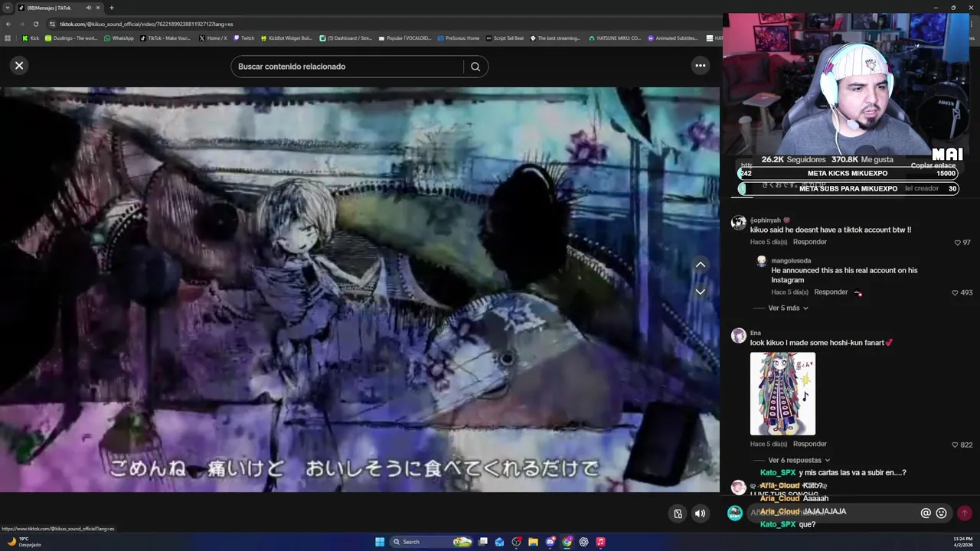
Task: Click the 'META SUBS PARA MIKUEXPO' progress bar
Action: (848, 188)
